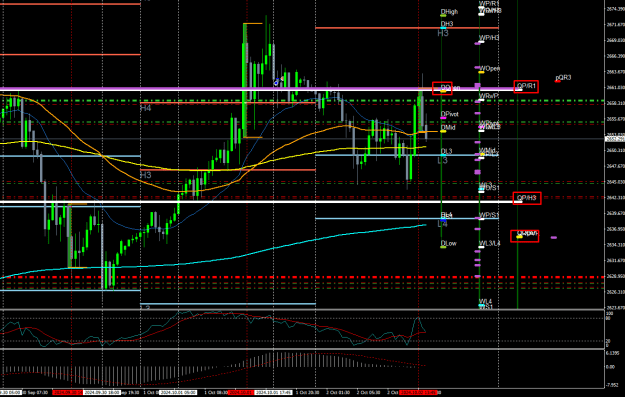
Task: Click the H4 label on orange line
Action: [x=145, y=108]
